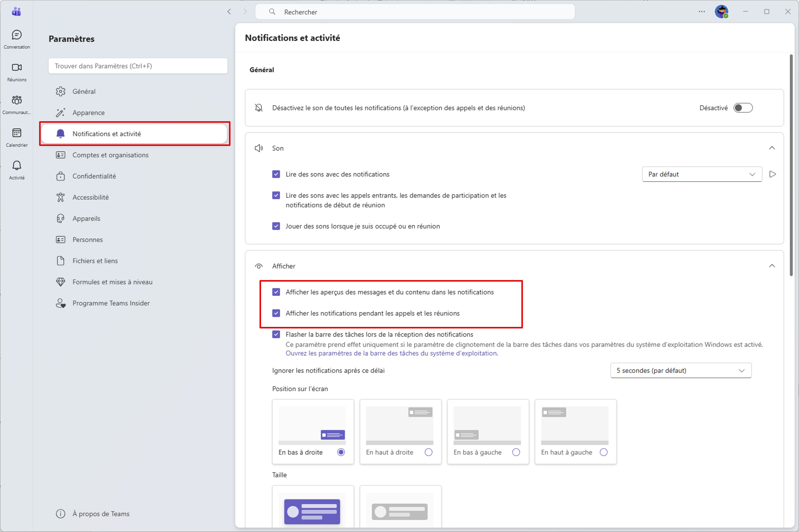Screen dimensions: 799x532
Task: Open the 5 secondes delay dropdown
Action: (681, 371)
